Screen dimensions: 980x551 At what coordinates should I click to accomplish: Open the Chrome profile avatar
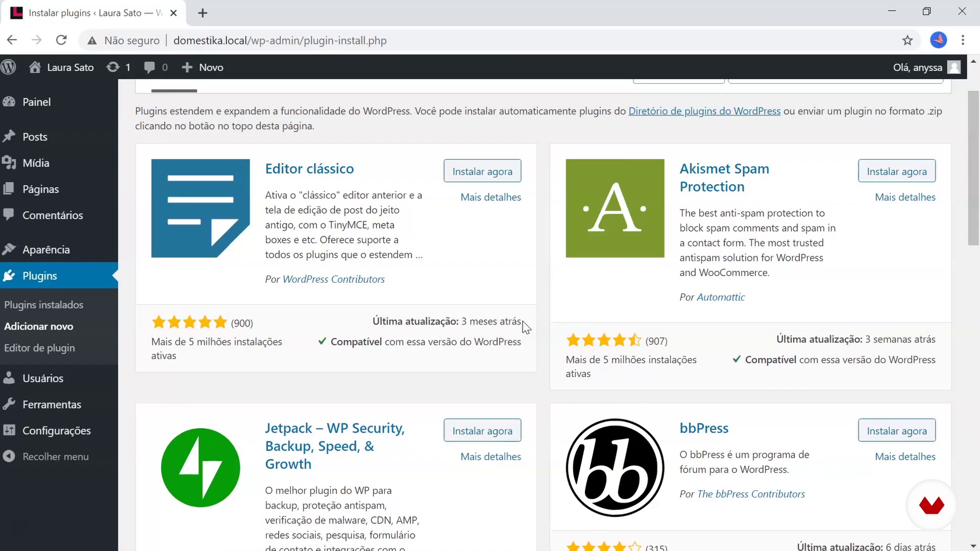click(x=938, y=40)
